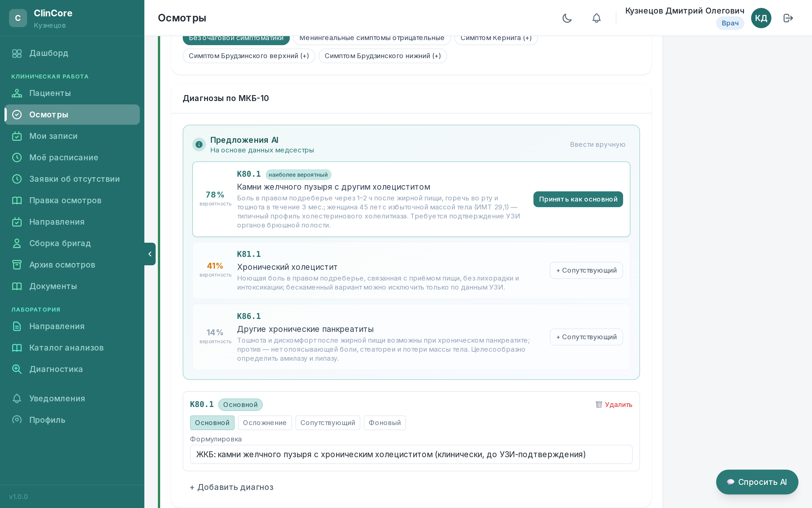Open Уведомления in sidebar

pyautogui.click(x=72, y=398)
